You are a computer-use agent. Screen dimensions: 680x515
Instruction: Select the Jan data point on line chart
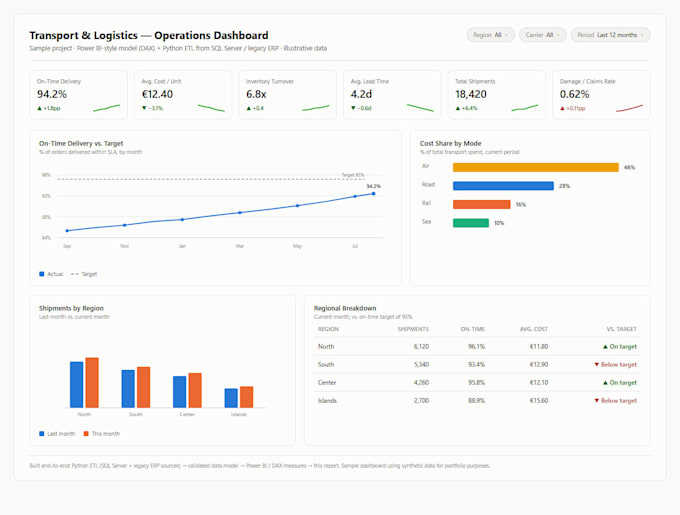182,219
